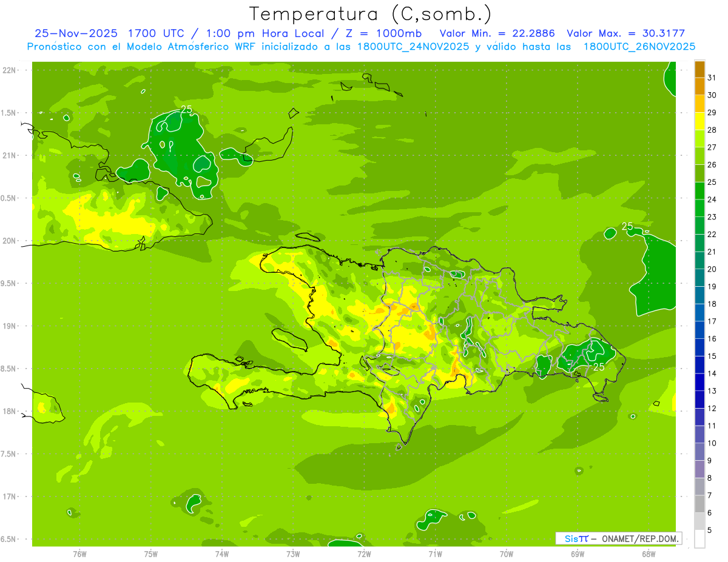Click the legend value 20
The image size is (728, 562).
[x=712, y=269]
